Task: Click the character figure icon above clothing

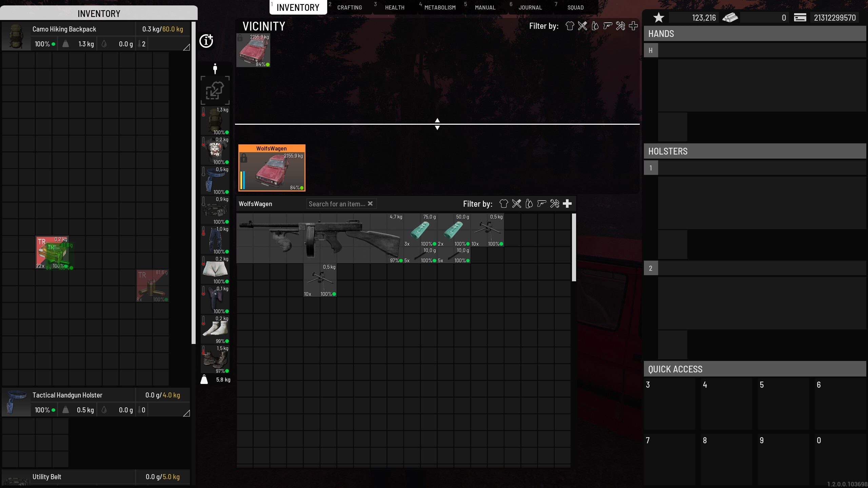Action: pos(215,69)
